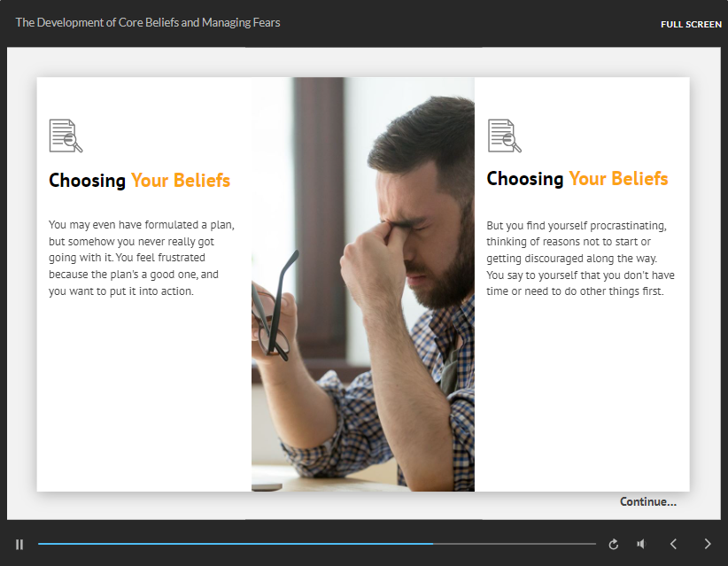Mute audio with the speaker icon
The image size is (728, 566).
[x=641, y=544]
